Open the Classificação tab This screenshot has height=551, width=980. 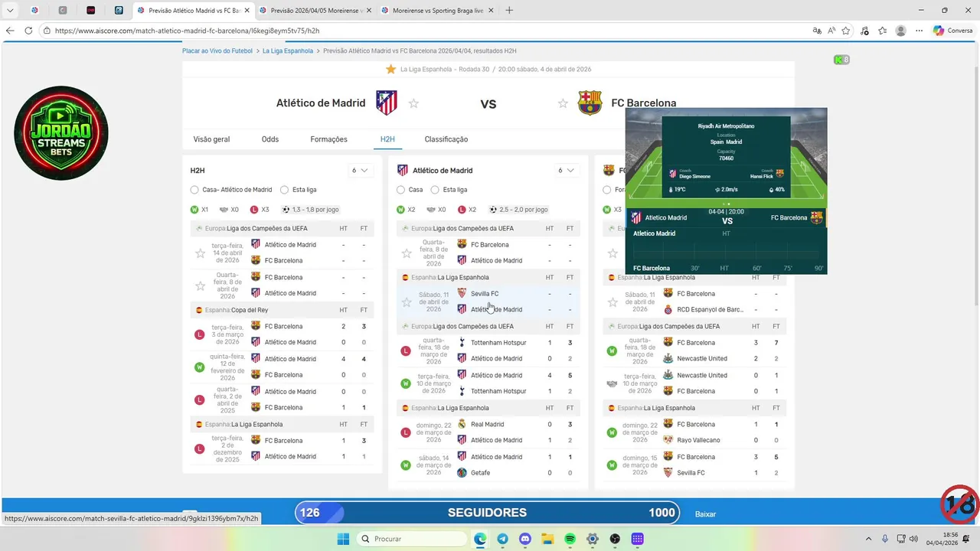point(446,139)
